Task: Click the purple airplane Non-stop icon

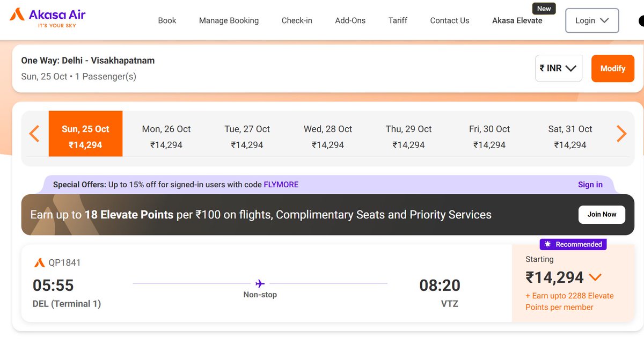Action: (260, 283)
